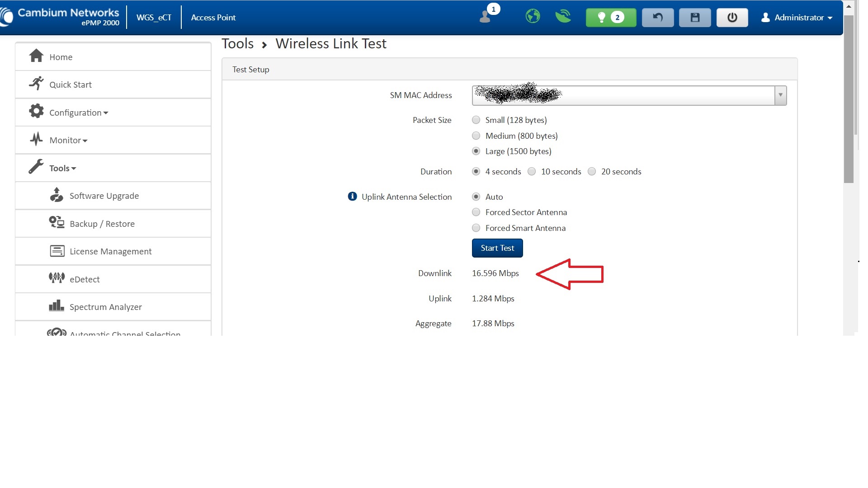Click the Uplink Antenna Selection info icon

[352, 197]
